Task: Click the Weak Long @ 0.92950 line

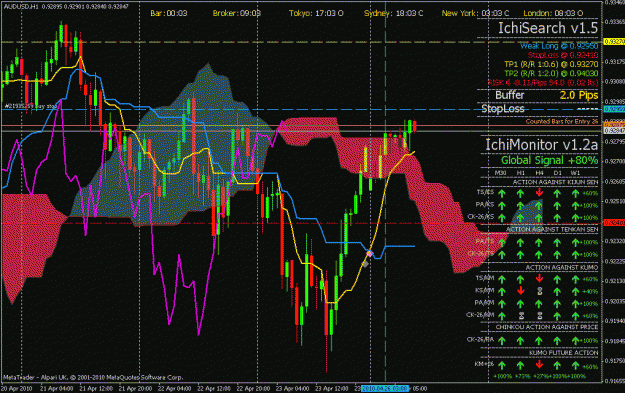Action: [559, 46]
